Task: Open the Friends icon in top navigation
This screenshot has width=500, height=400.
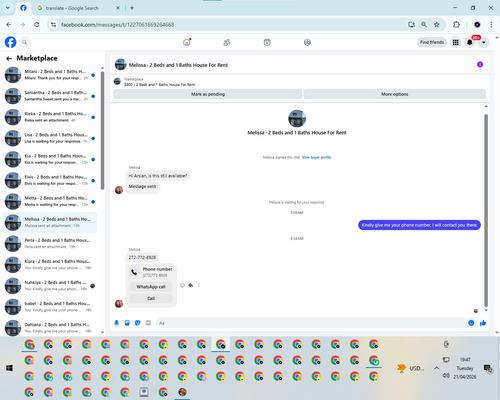Action: coord(227,42)
